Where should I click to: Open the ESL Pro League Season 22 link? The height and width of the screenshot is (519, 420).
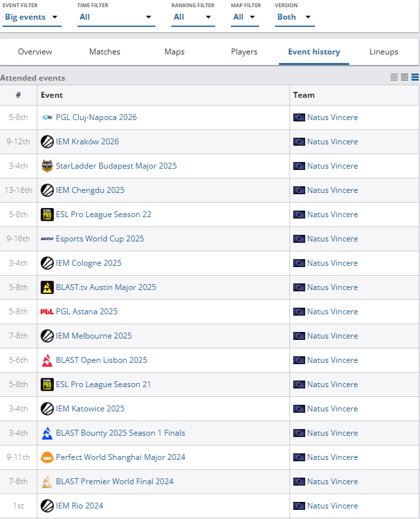104,215
